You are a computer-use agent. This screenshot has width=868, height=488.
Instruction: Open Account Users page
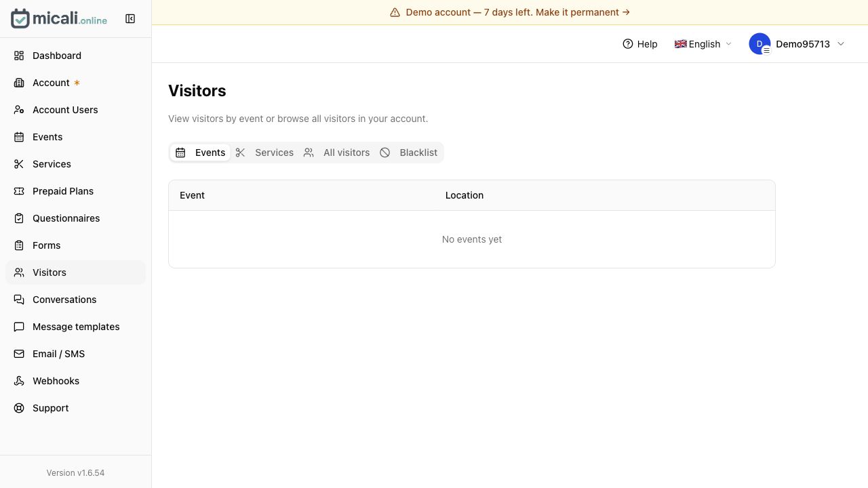[75, 110]
